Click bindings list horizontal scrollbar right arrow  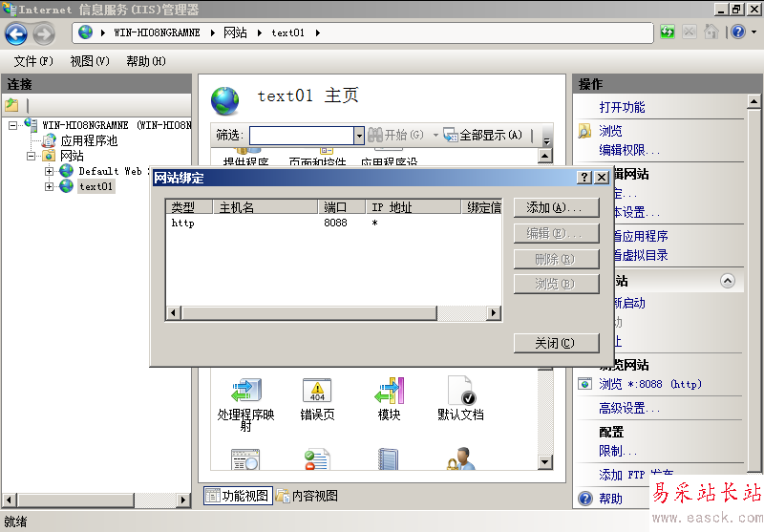coord(494,312)
